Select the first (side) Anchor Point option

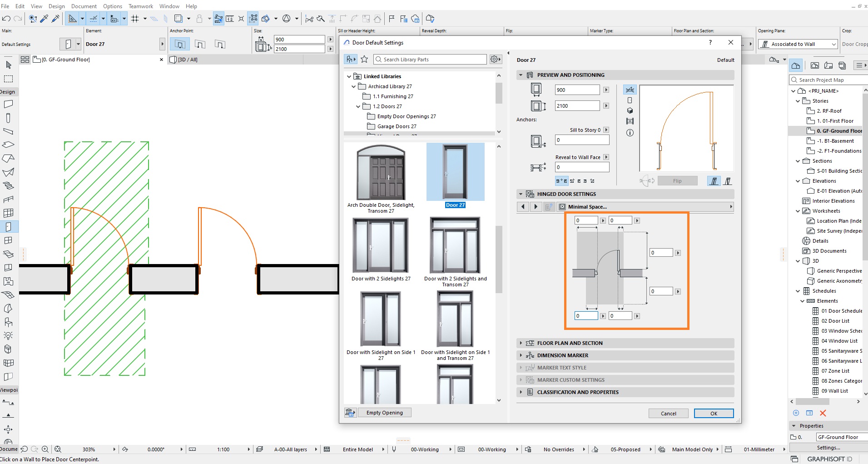[x=180, y=44]
